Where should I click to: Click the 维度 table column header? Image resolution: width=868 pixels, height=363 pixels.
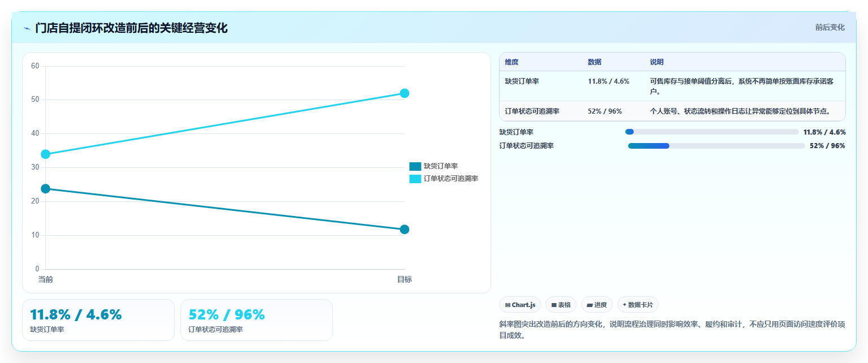coord(512,62)
